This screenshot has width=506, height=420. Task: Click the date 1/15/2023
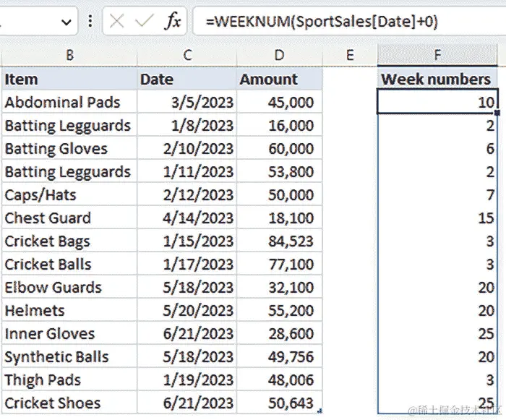[186, 241]
